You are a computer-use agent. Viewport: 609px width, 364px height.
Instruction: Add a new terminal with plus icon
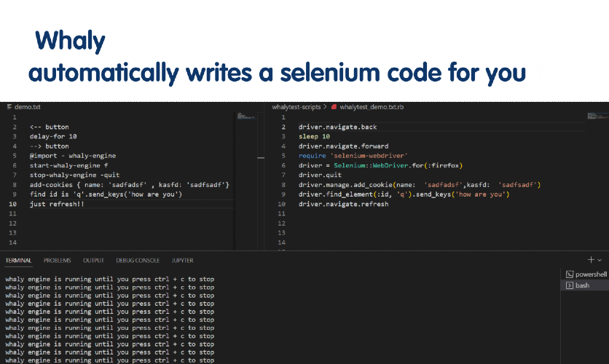click(x=591, y=260)
